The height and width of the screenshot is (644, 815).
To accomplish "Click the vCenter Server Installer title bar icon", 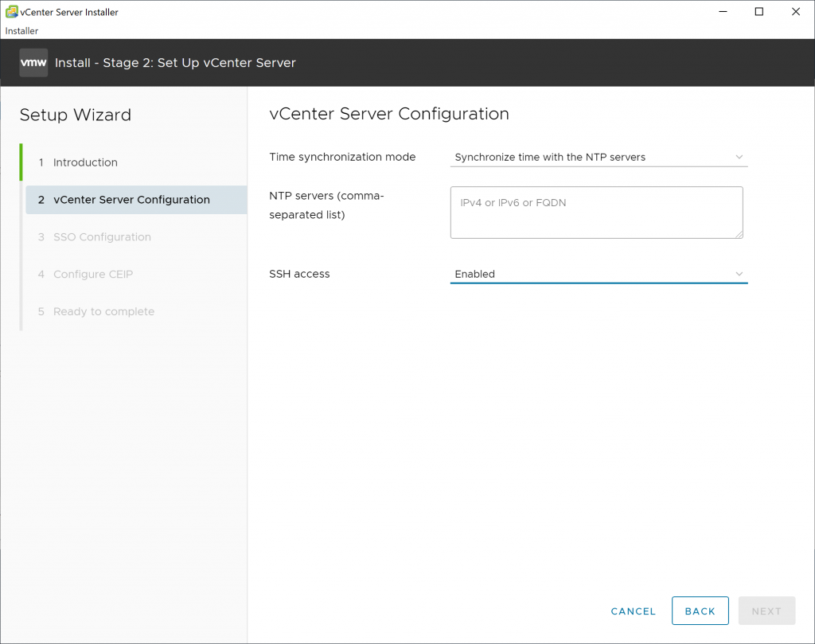I will tap(11, 11).
